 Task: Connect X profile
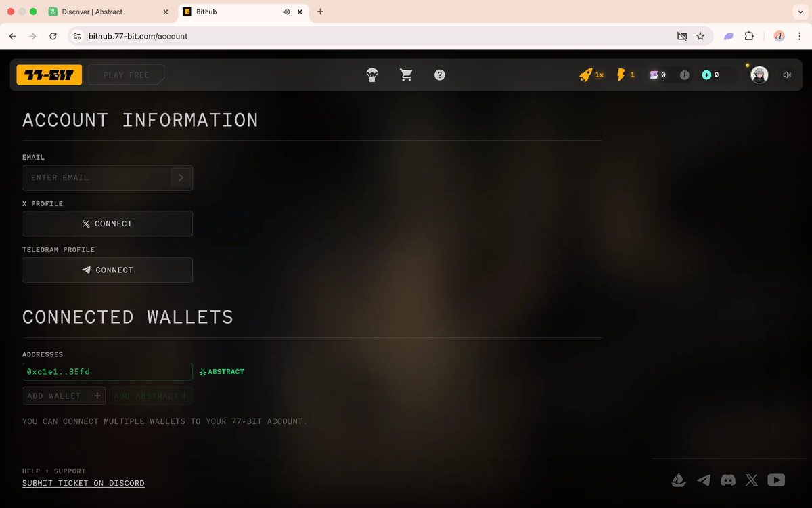(108, 224)
